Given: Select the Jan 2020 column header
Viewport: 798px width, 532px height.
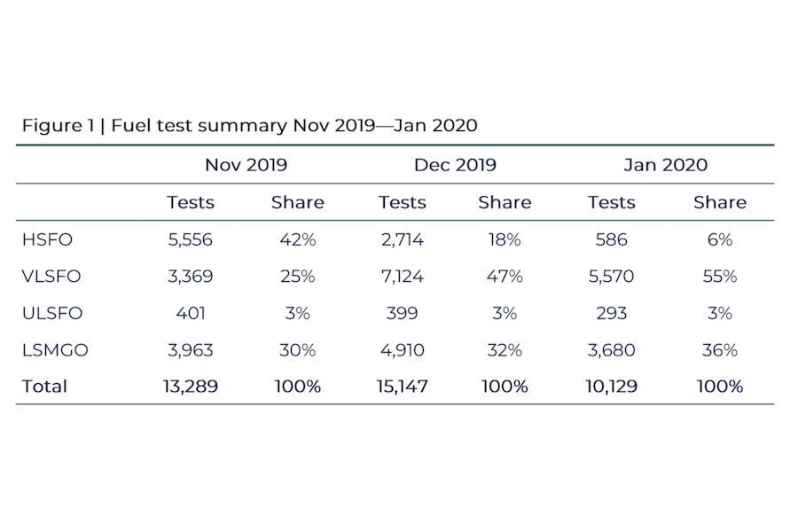Looking at the screenshot, I should pos(666,165).
